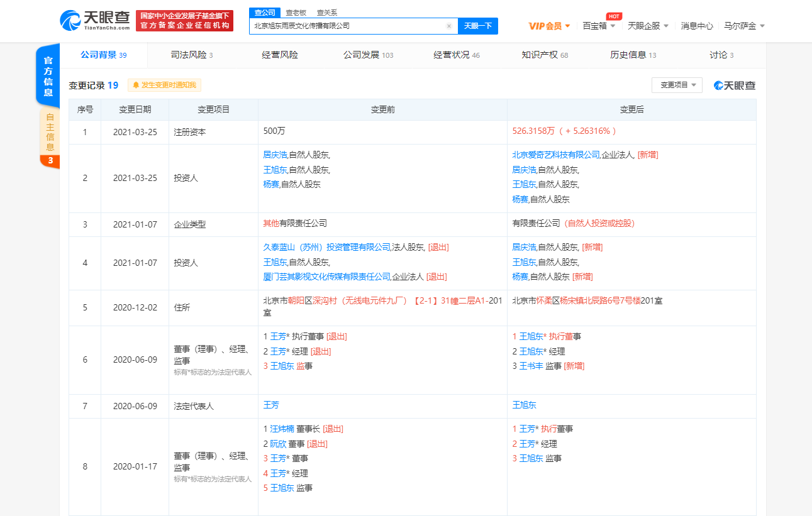This screenshot has height=516, width=812.
Task: Switch to the 司法风险 tab
Action: [x=191, y=55]
